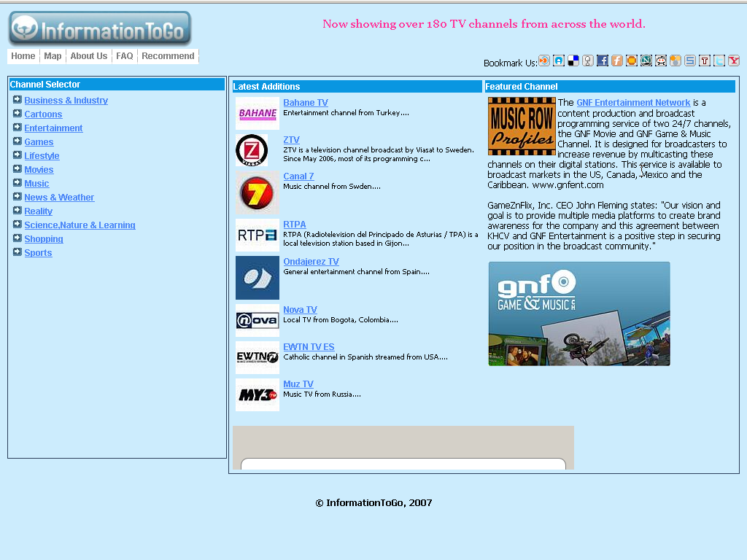
Task: Expand the Lifestyle category arrow
Action: (18, 155)
